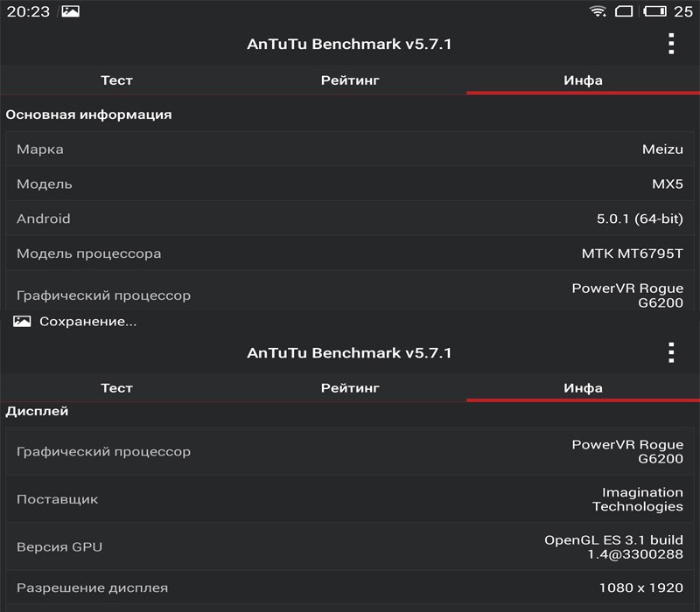Screen dimensions: 700x612
Task: Tap the image notification icon beside the clock
Action: 71,11
